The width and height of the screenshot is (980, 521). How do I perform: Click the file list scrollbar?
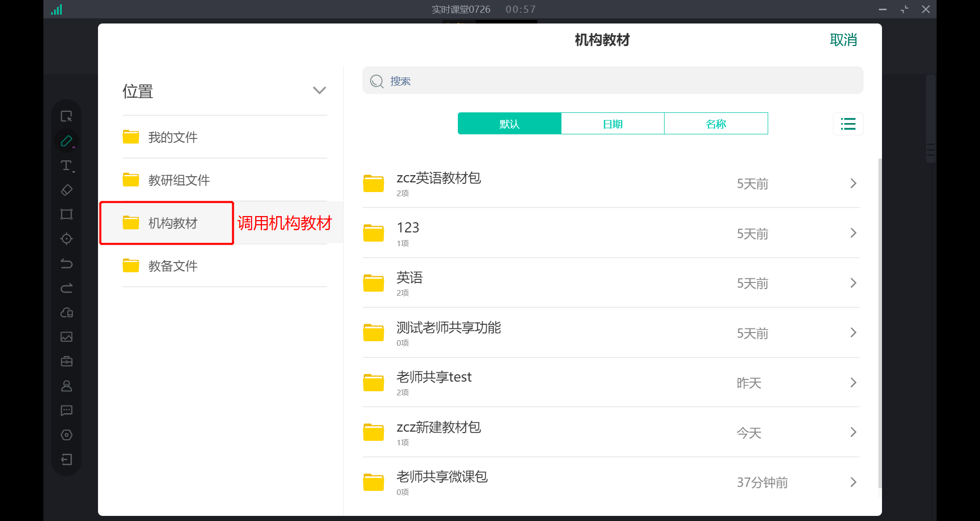point(880,323)
